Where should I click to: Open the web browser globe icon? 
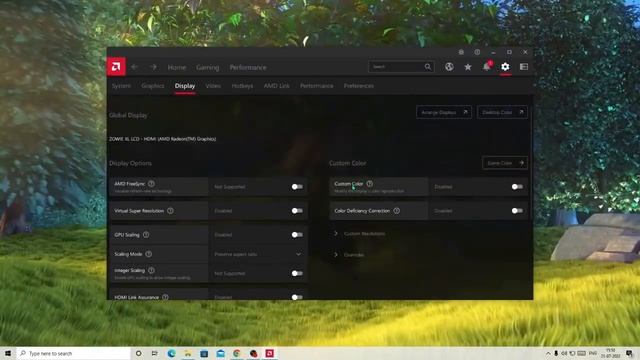point(449,67)
